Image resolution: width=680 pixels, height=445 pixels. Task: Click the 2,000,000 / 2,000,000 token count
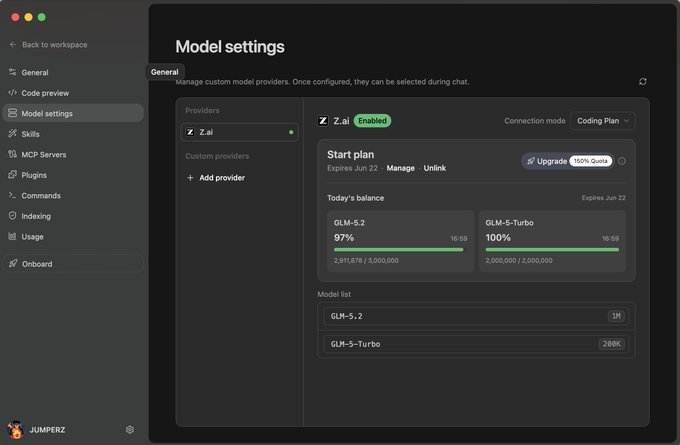click(x=519, y=261)
